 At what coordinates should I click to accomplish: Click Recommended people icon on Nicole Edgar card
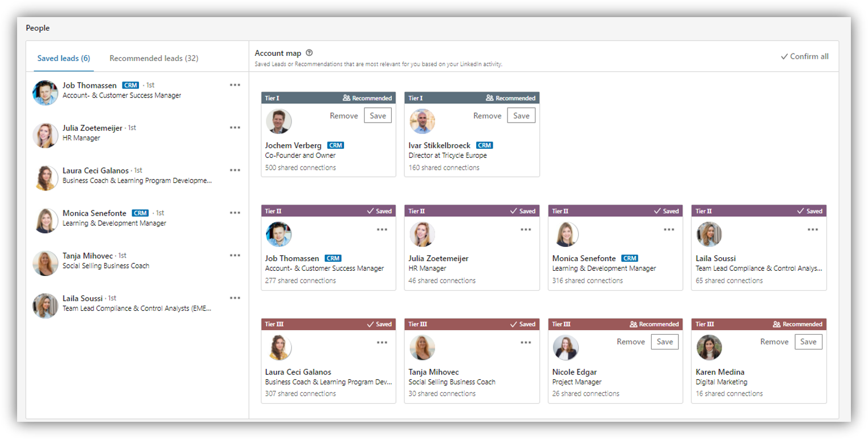click(633, 324)
